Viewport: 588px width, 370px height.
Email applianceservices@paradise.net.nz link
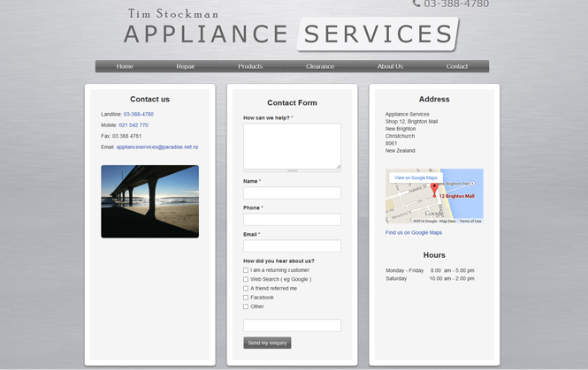tap(157, 147)
